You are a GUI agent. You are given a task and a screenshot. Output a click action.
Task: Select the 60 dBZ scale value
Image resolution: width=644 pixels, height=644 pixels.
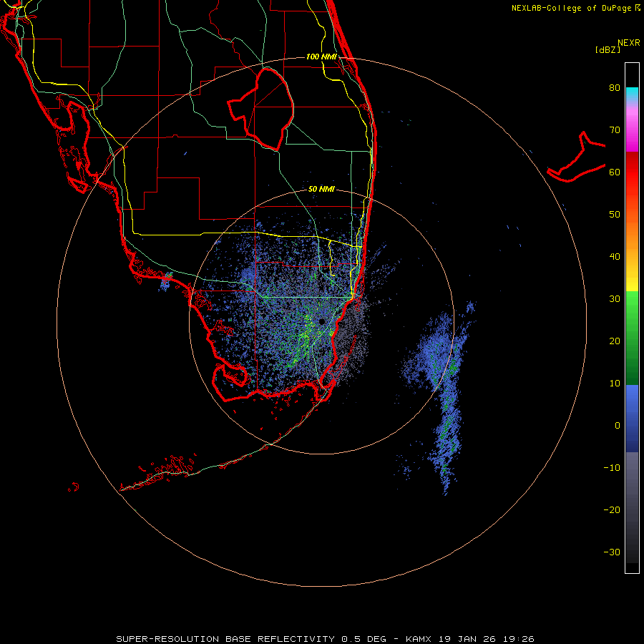pos(615,172)
